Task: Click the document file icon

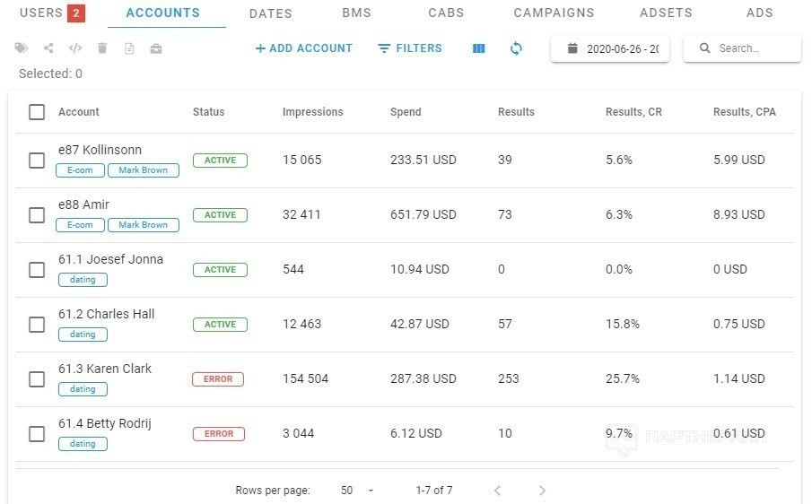Action: point(129,48)
